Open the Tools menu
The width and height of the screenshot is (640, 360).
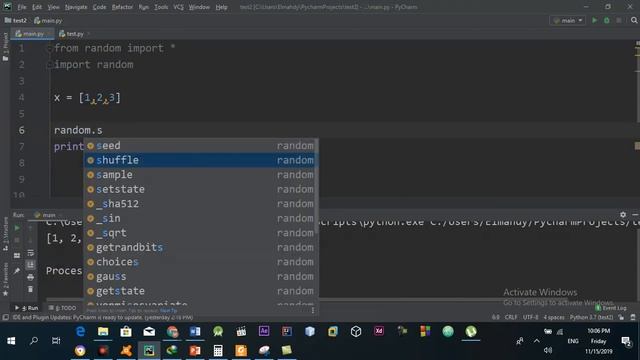(x=161, y=7)
